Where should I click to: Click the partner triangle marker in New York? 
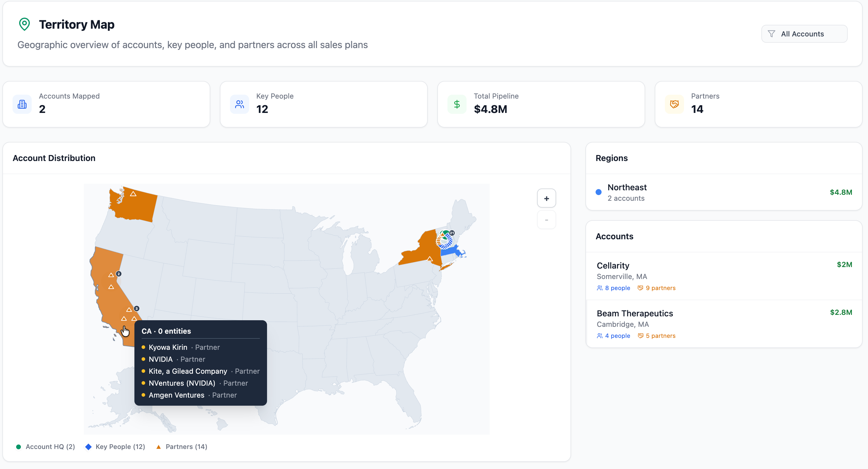pyautogui.click(x=430, y=259)
